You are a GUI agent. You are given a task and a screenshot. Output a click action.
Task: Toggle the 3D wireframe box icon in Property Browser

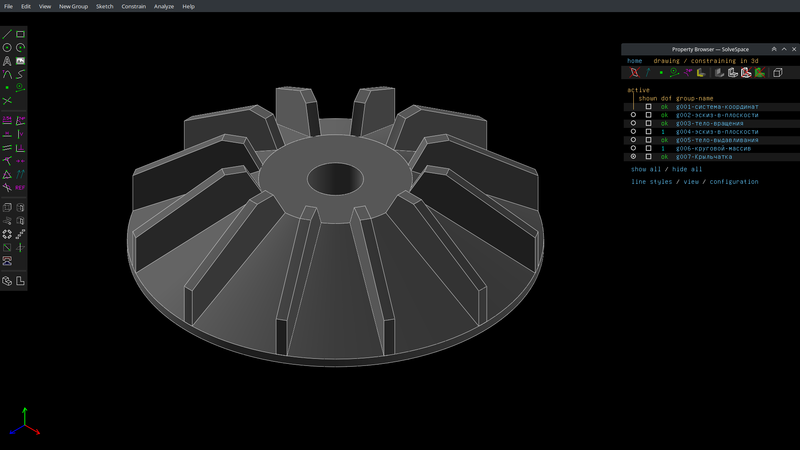coord(778,73)
